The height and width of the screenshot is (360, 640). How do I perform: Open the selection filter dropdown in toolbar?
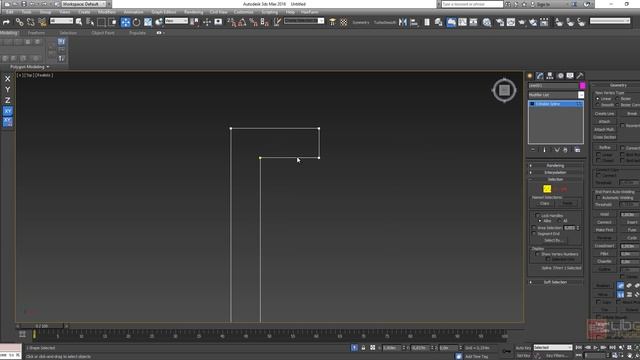click(61, 21)
